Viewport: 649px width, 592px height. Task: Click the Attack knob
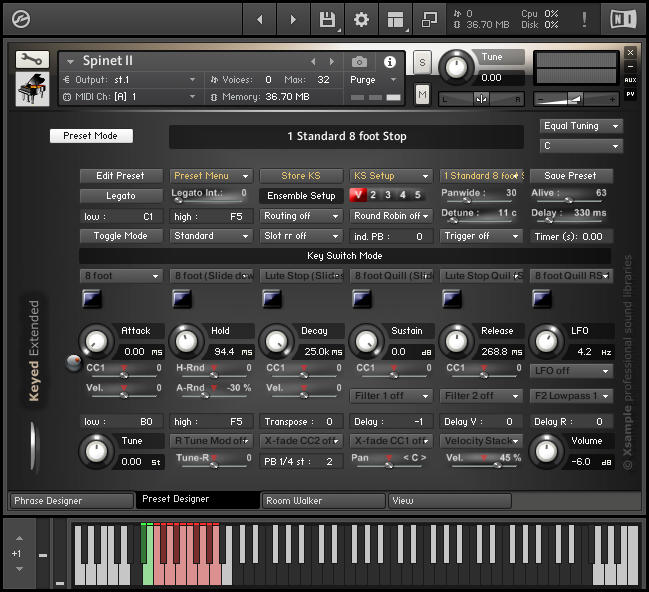pyautogui.click(x=96, y=342)
